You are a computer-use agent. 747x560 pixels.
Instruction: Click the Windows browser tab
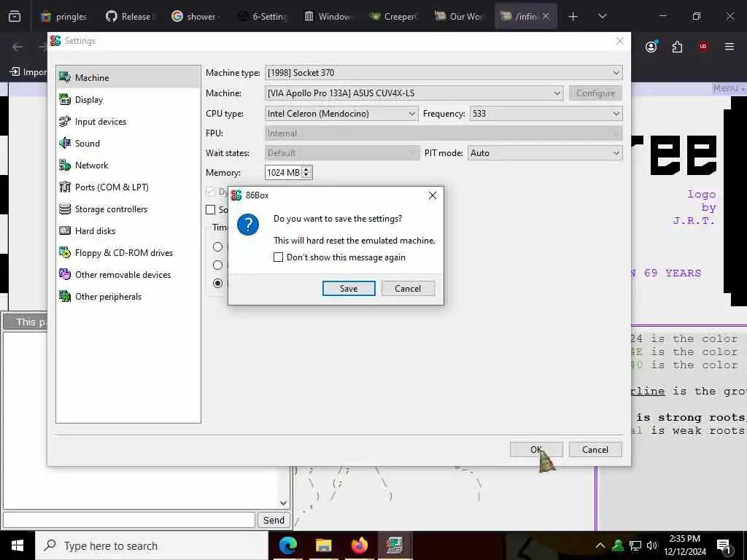tap(328, 17)
